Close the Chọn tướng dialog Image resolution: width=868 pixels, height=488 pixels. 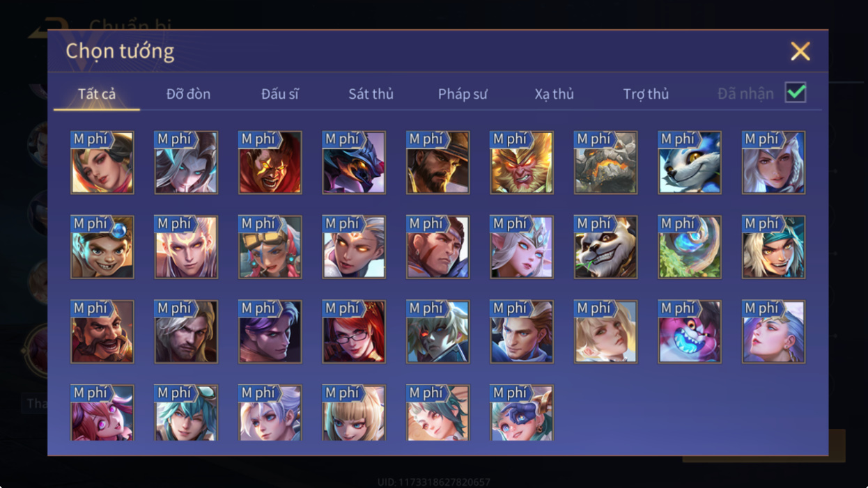click(x=800, y=51)
